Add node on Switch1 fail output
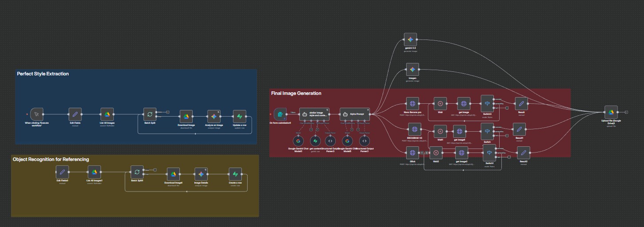Viewport: 644px width, 227px height. tap(509, 157)
